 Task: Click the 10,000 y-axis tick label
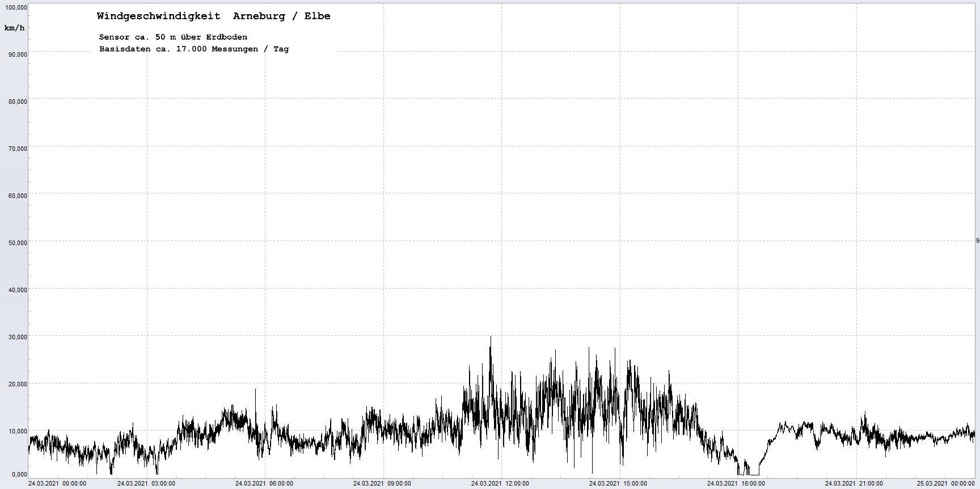point(16,431)
